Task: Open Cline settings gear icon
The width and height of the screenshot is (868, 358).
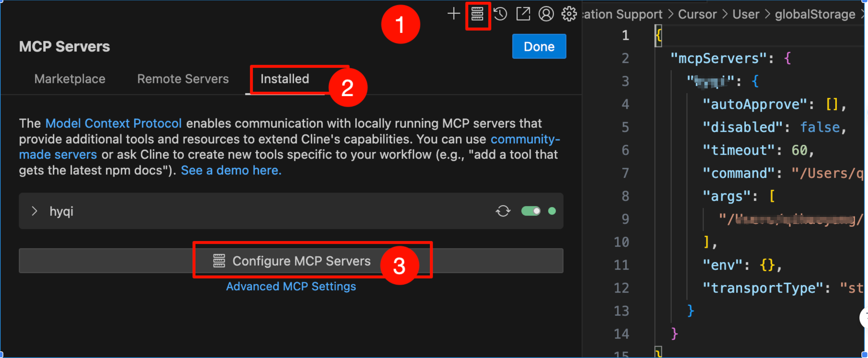Action: tap(569, 14)
